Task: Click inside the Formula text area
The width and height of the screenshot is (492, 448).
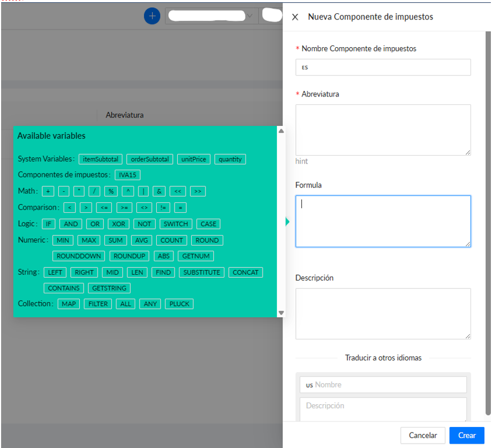Action: 383,221
